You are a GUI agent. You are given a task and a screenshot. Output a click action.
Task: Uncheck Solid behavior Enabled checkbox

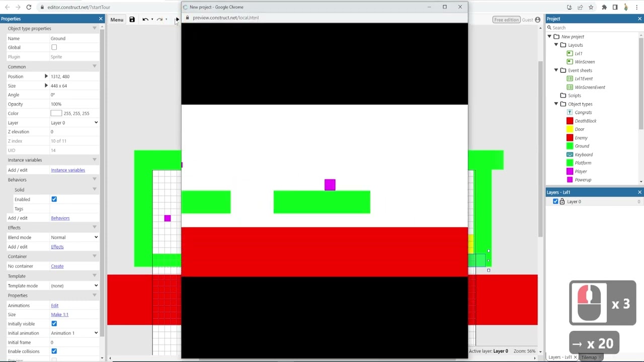pyautogui.click(x=54, y=199)
